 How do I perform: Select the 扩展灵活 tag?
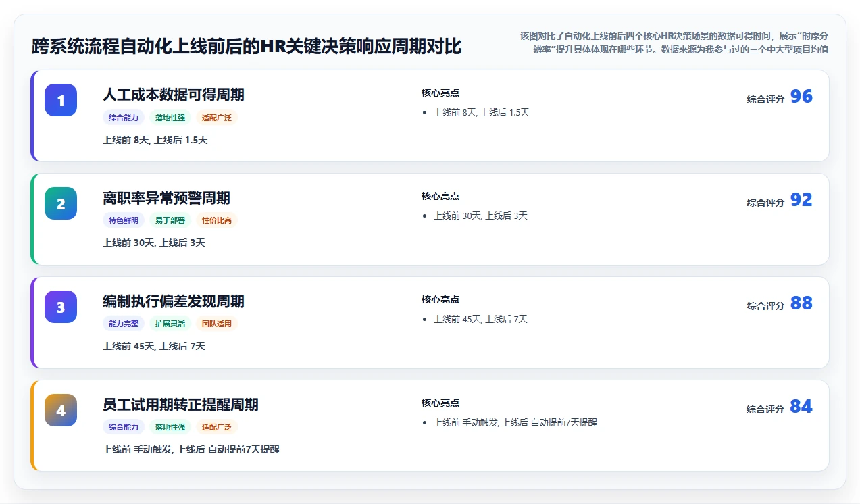tap(170, 324)
